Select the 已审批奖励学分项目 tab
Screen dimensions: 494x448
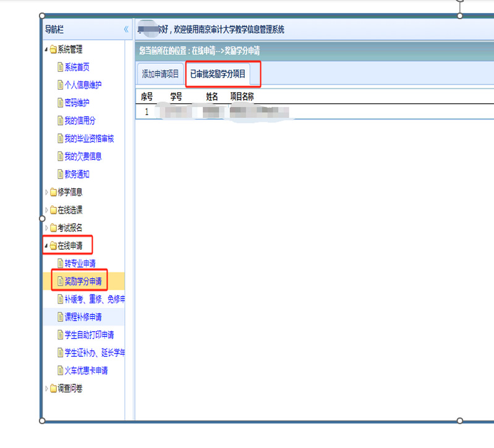218,74
